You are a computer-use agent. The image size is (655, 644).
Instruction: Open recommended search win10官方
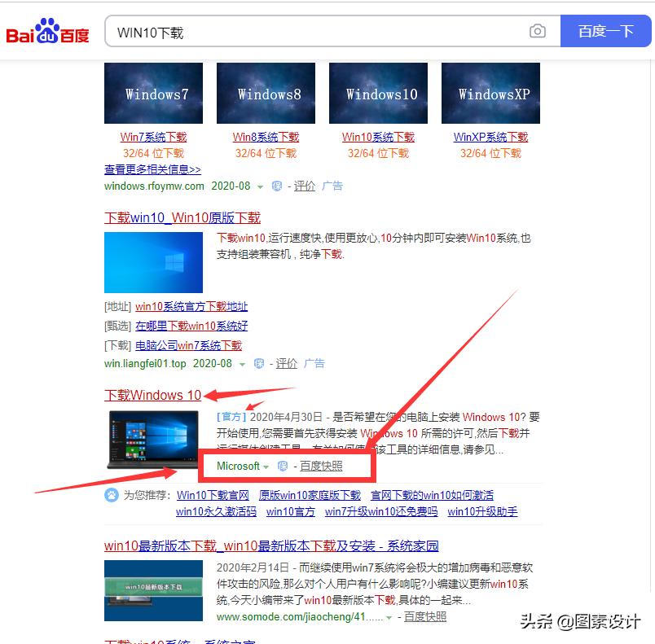coord(290,511)
